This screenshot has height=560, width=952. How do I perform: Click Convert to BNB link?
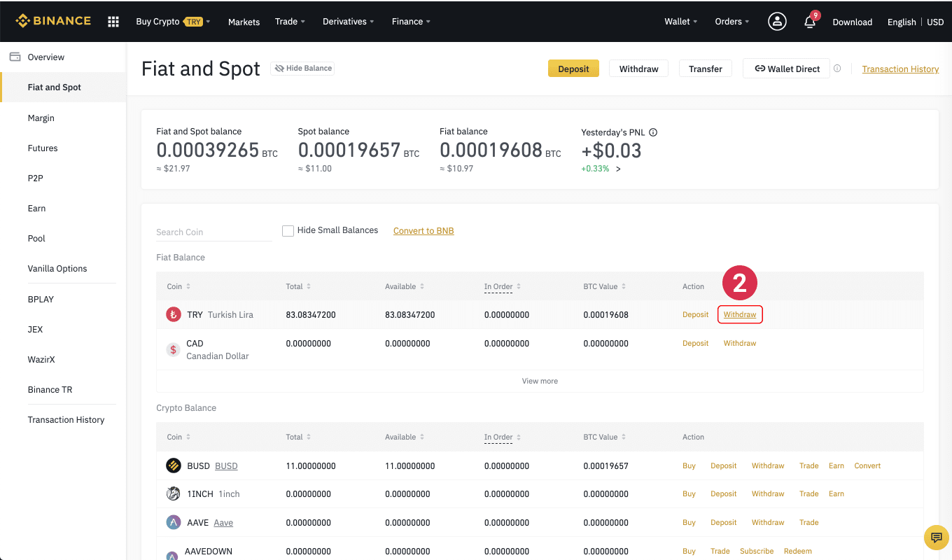423,230
